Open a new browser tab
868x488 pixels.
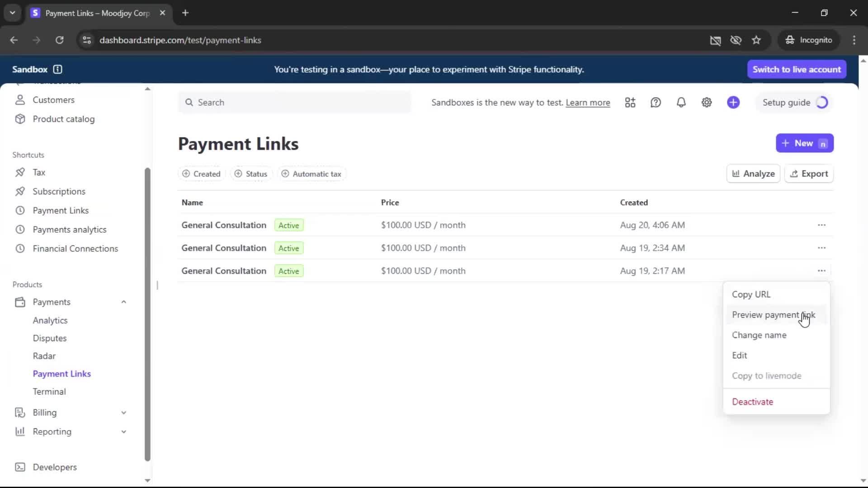click(185, 13)
